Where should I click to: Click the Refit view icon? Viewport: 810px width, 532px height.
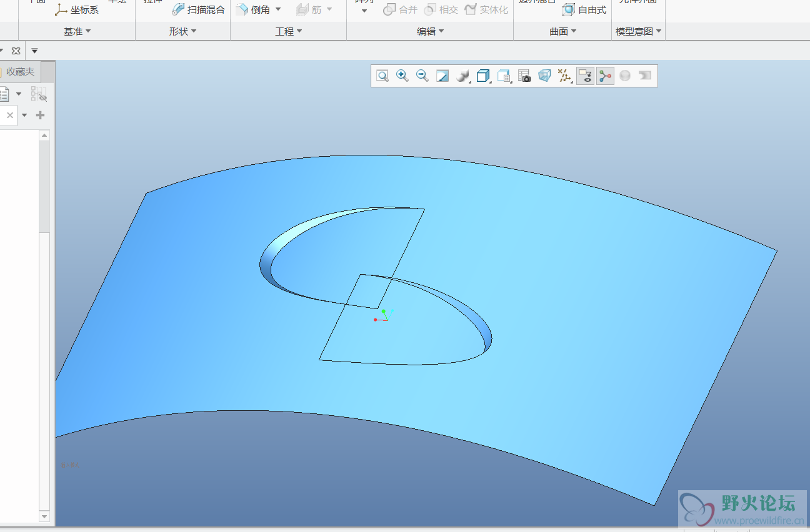pos(382,76)
